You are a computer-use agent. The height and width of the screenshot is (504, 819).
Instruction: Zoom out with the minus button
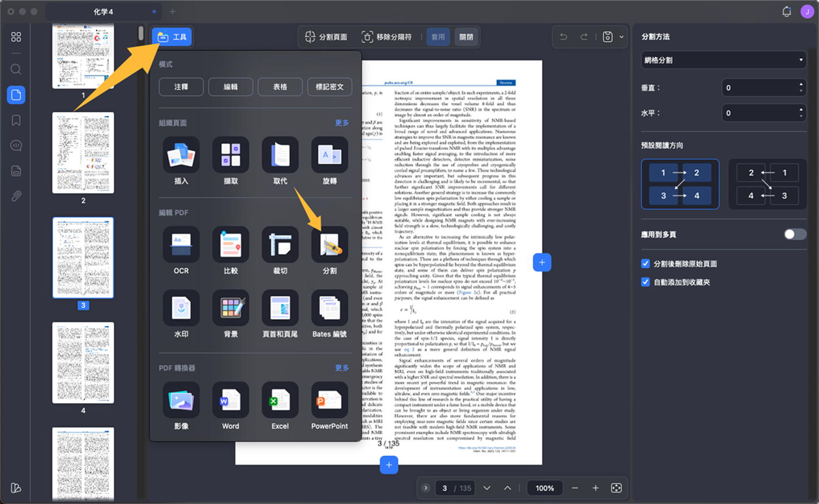coord(574,488)
